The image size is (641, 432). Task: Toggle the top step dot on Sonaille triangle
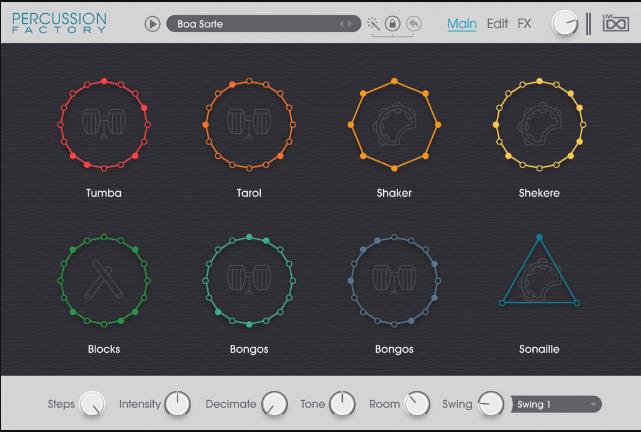(x=539, y=238)
